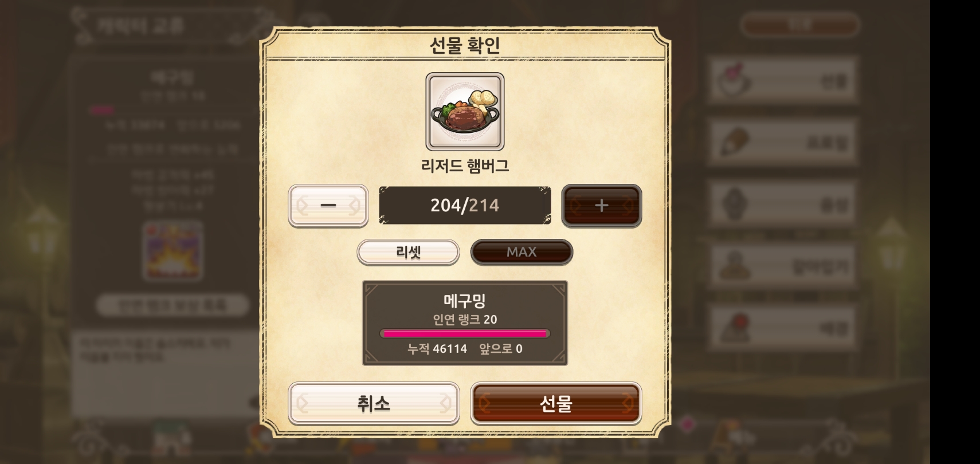Confirm the gift with 선물 button
This screenshot has width=980, height=464.
(556, 403)
